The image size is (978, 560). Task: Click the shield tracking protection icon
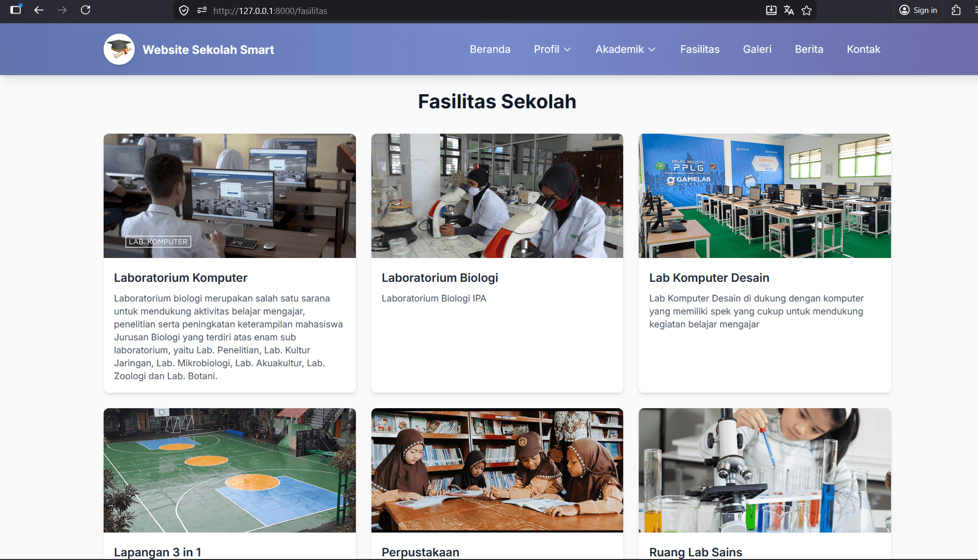[184, 10]
